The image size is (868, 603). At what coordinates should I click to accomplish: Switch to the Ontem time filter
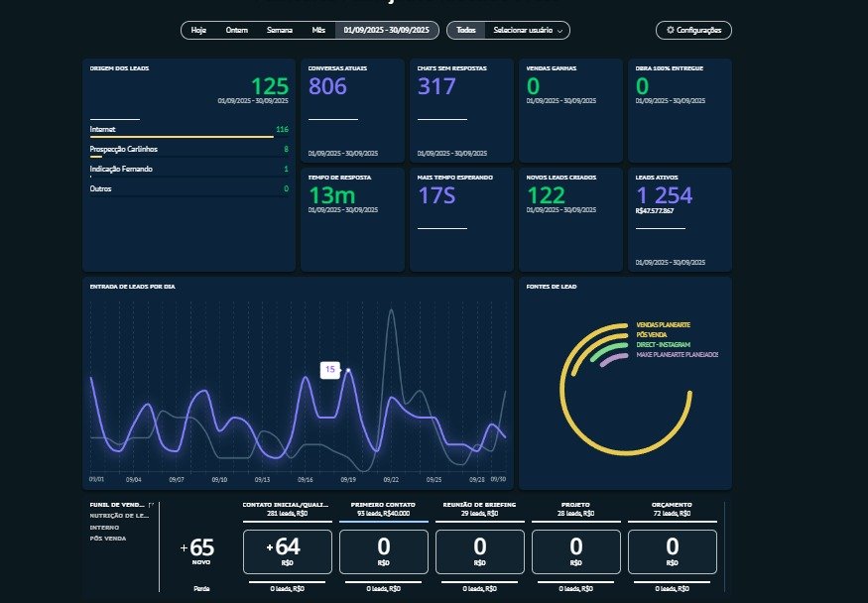237,31
